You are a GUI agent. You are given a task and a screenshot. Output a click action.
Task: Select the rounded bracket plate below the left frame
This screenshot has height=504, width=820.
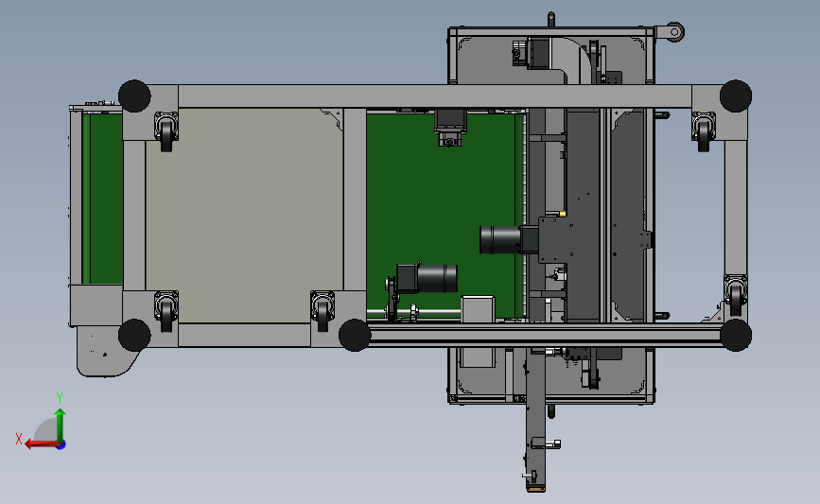pyautogui.click(x=106, y=352)
